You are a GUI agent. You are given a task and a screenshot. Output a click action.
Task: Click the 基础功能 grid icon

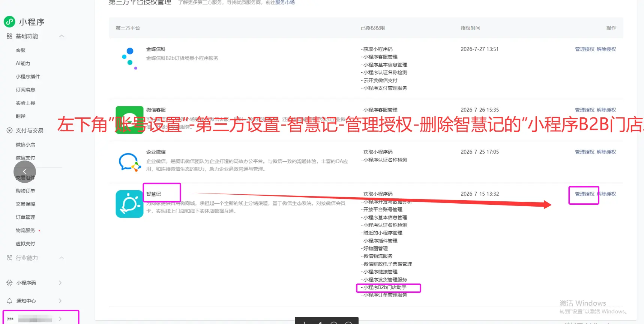pos(9,36)
